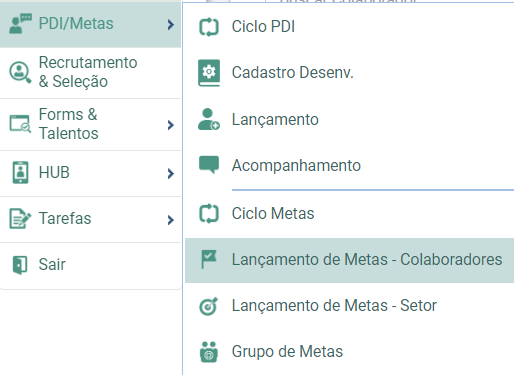Expand the Forms & Talentos chevron
Screen dimensions: 514x375
tap(171, 125)
